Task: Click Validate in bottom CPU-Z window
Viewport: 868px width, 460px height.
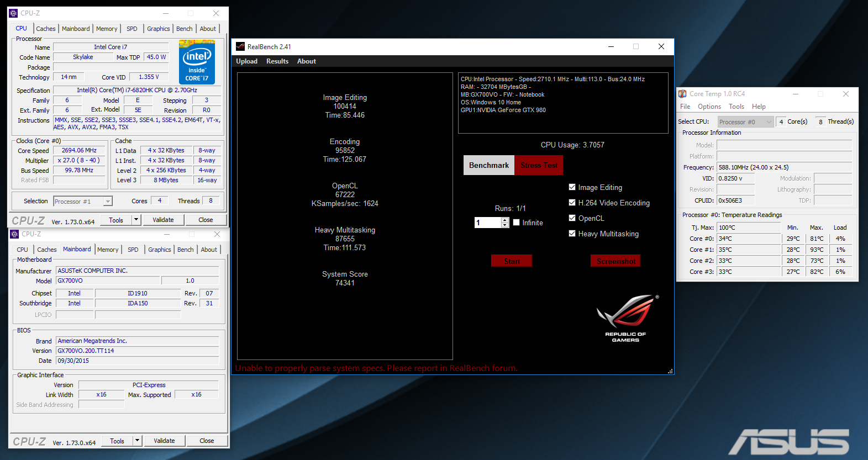Action: tap(164, 441)
